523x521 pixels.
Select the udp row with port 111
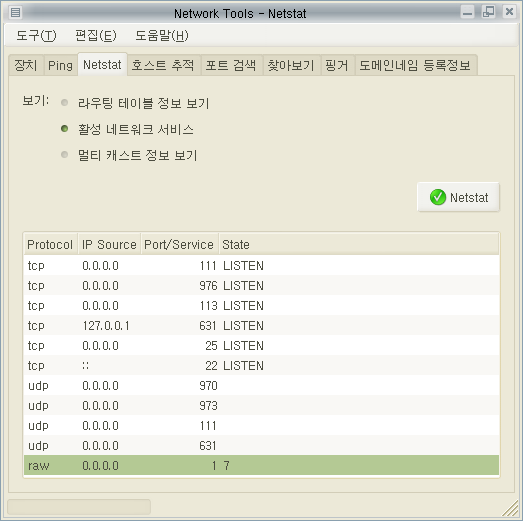tap(262, 426)
